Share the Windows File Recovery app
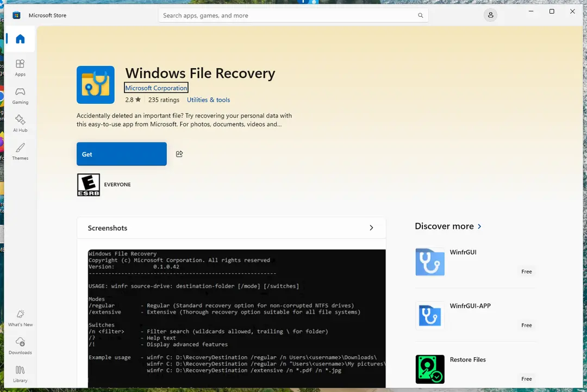This screenshot has width=587, height=392. pos(179,154)
